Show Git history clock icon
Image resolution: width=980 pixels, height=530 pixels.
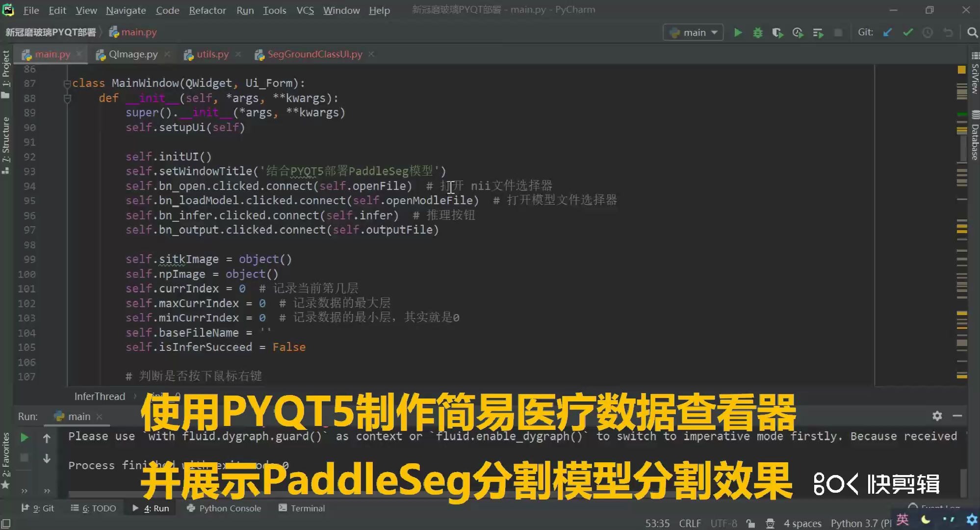pyautogui.click(x=928, y=32)
